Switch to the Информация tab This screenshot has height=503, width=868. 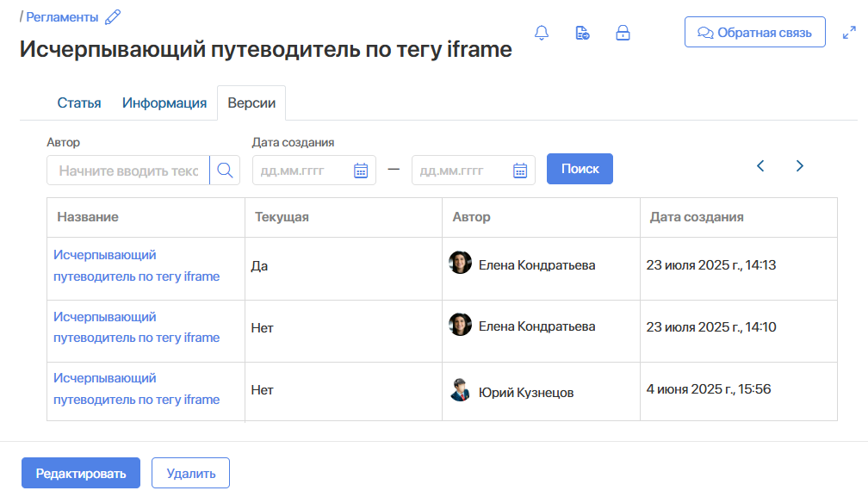[164, 103]
